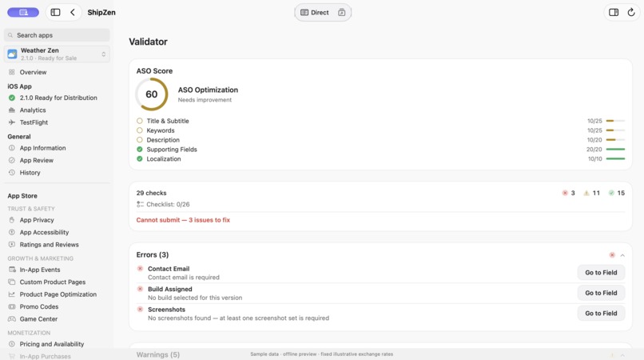
Task: Go to Field for Screenshots
Action: (601, 313)
